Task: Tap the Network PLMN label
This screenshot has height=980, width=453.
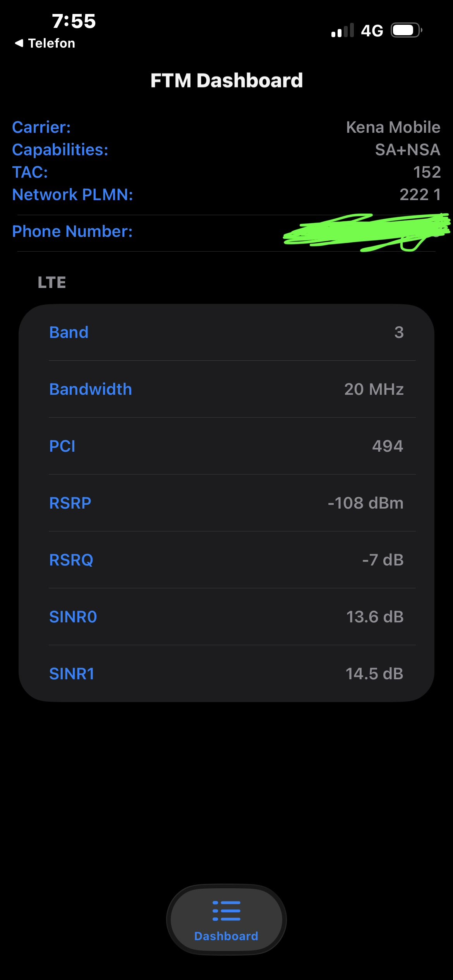Action: pyautogui.click(x=72, y=195)
